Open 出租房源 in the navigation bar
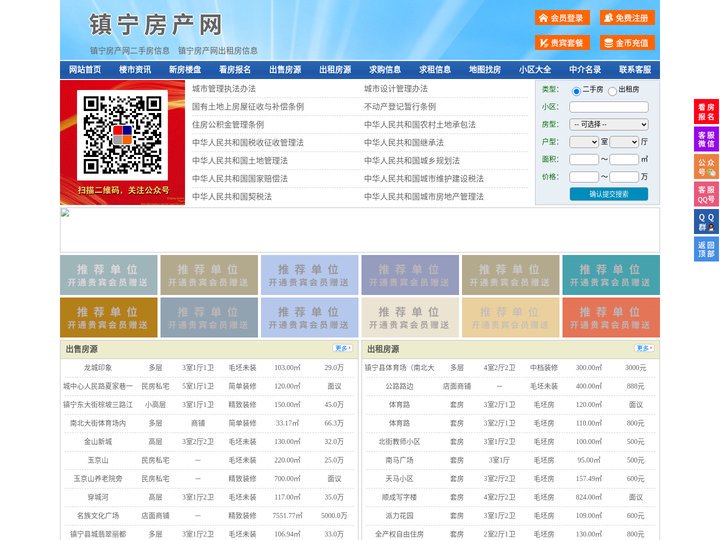 [335, 69]
